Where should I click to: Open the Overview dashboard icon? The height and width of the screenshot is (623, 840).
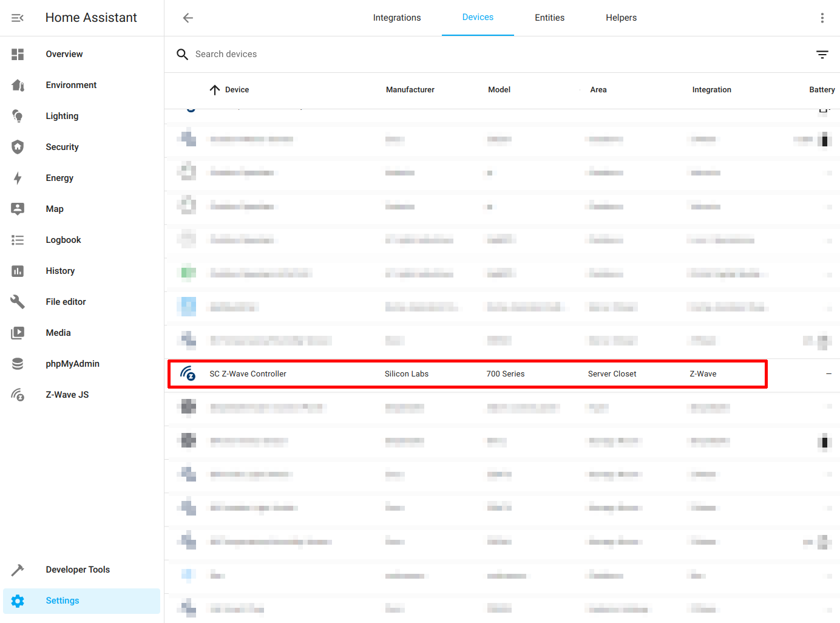click(x=18, y=54)
